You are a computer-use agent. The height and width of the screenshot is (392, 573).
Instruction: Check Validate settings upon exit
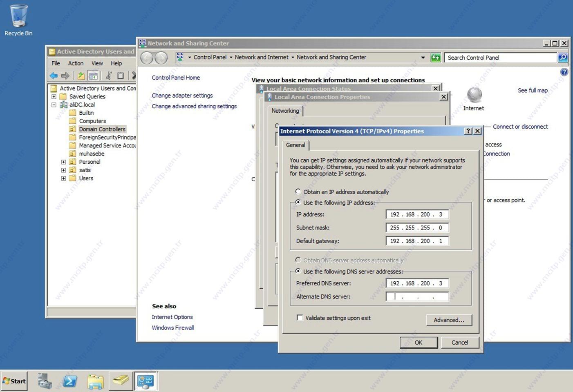point(300,318)
